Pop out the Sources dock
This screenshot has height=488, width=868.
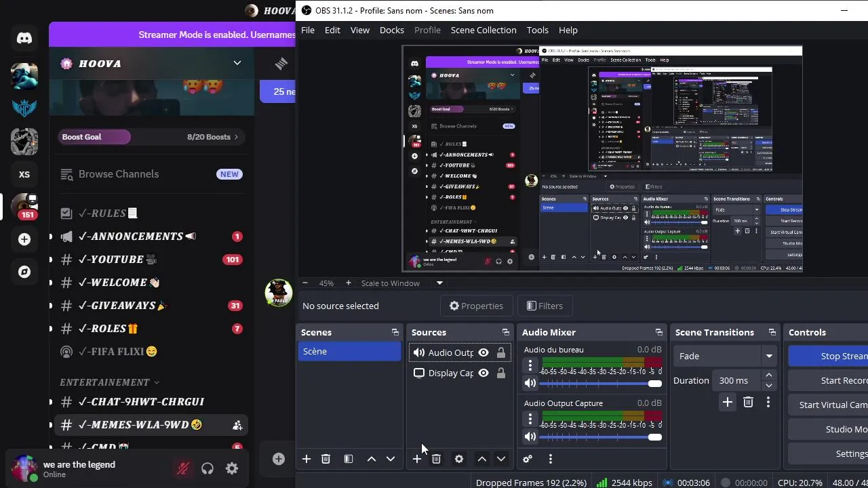[x=505, y=332]
